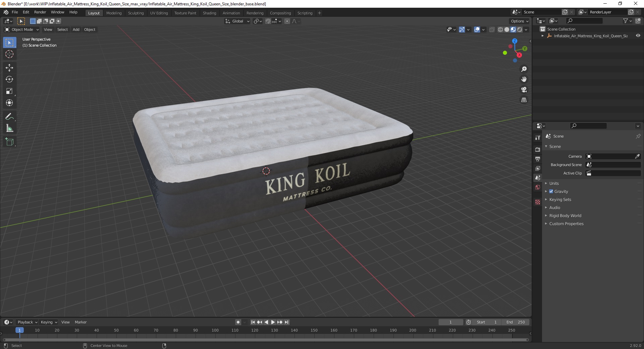Open the Options dropdown

coord(520,21)
